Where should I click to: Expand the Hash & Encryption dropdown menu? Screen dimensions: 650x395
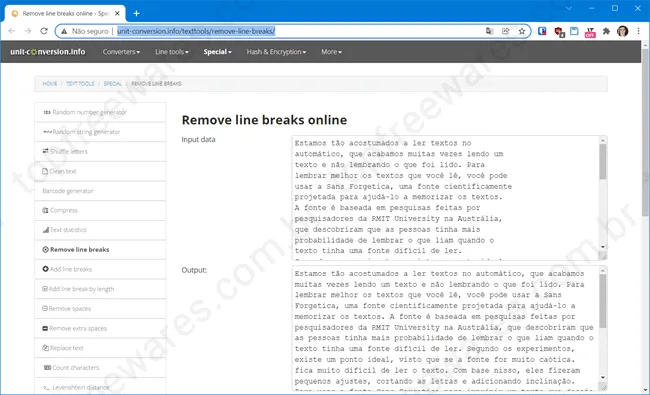click(276, 52)
